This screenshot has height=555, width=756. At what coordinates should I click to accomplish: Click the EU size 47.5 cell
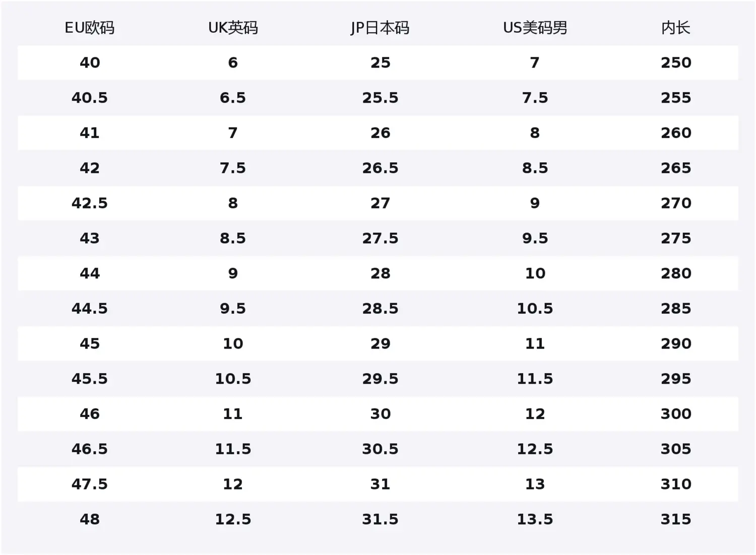[90, 484]
